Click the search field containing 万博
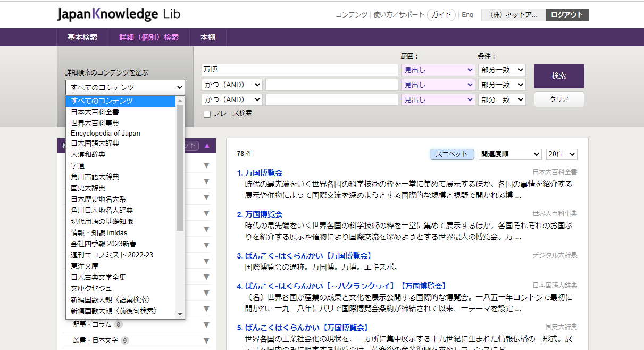The image size is (644, 350). point(300,70)
